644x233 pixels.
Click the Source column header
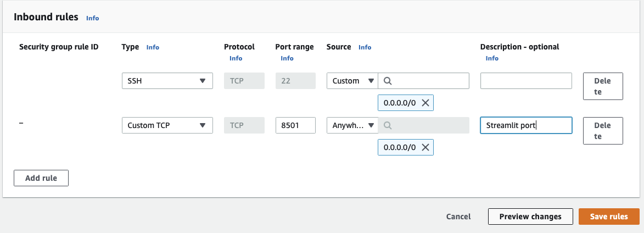tap(339, 47)
